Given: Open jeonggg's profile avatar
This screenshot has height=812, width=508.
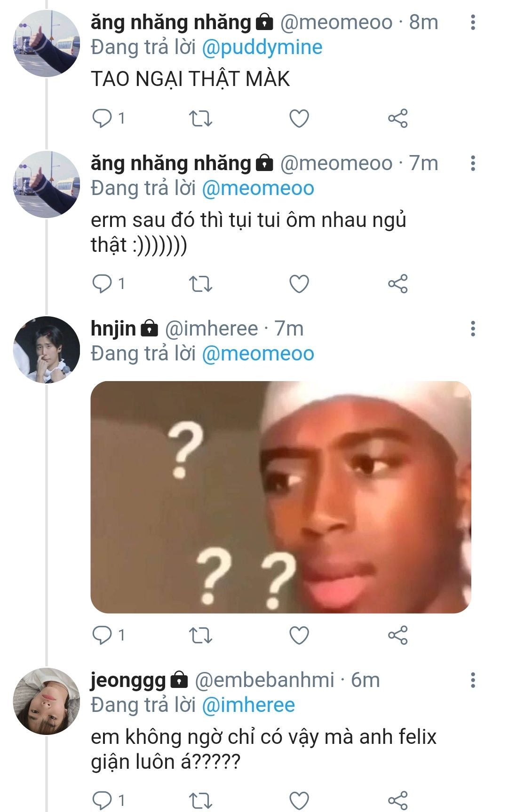Looking at the screenshot, I should 46,701.
